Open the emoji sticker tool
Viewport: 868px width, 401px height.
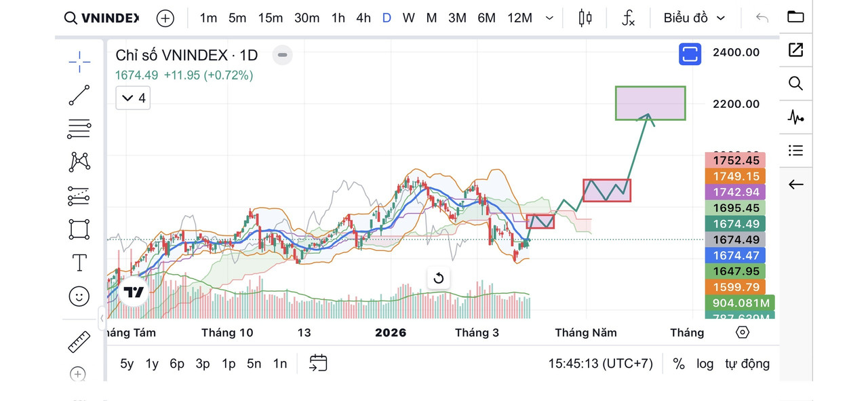coord(79,296)
